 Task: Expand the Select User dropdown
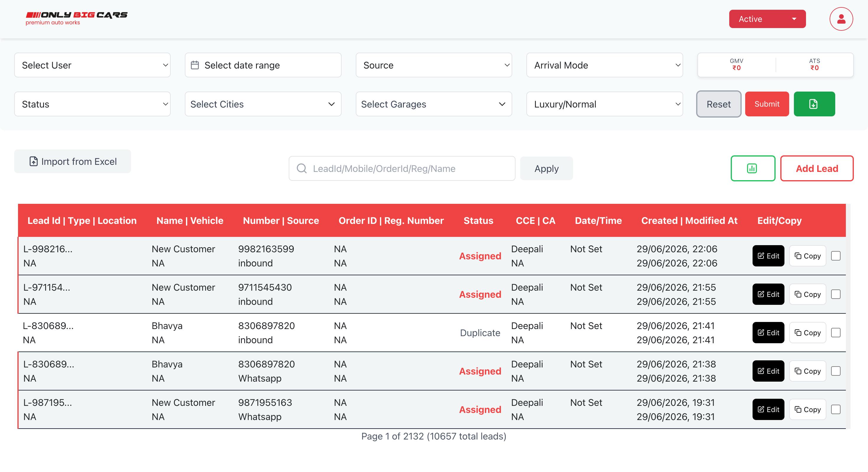tap(92, 65)
